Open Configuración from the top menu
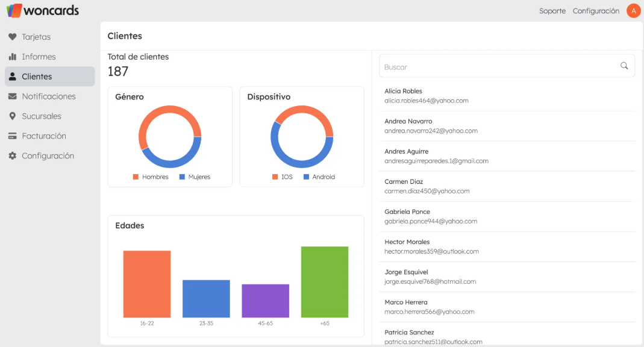Screen dimensions: 644x347 coord(596,10)
